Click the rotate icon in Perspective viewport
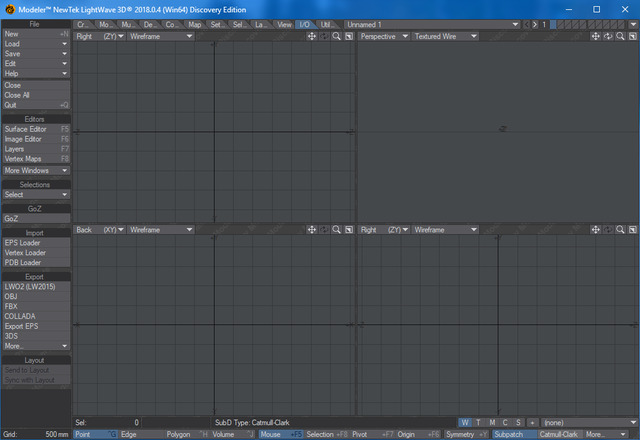640x440 pixels. [x=608, y=36]
